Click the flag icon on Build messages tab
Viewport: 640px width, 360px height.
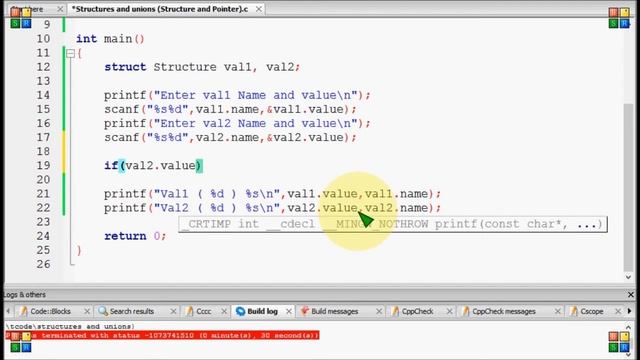coord(304,311)
